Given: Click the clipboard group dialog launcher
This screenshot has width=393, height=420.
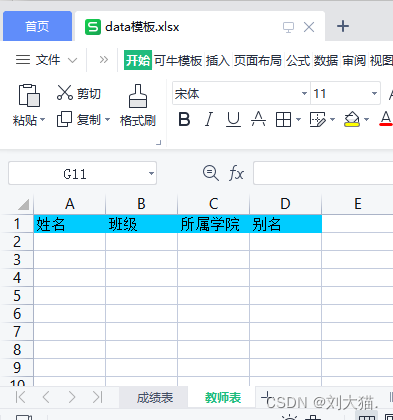Looking at the screenshot, I should click(x=159, y=143).
